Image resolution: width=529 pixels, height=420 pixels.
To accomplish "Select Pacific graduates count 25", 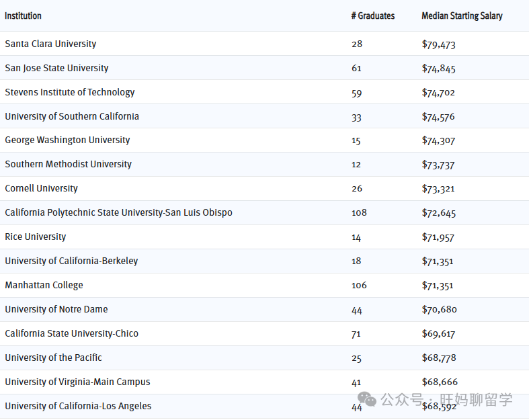I will click(357, 358).
